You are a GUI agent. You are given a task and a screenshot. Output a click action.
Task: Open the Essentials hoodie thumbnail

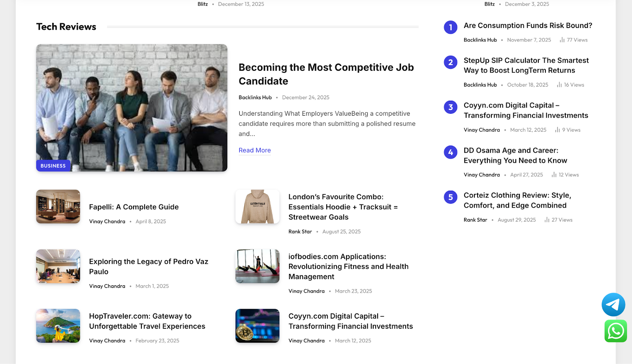[257, 206]
